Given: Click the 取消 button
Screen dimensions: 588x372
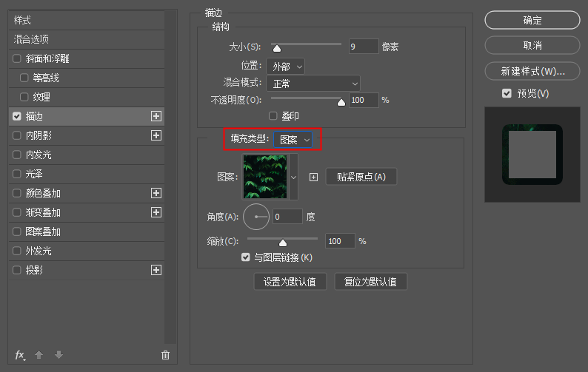Looking at the screenshot, I should point(532,45).
